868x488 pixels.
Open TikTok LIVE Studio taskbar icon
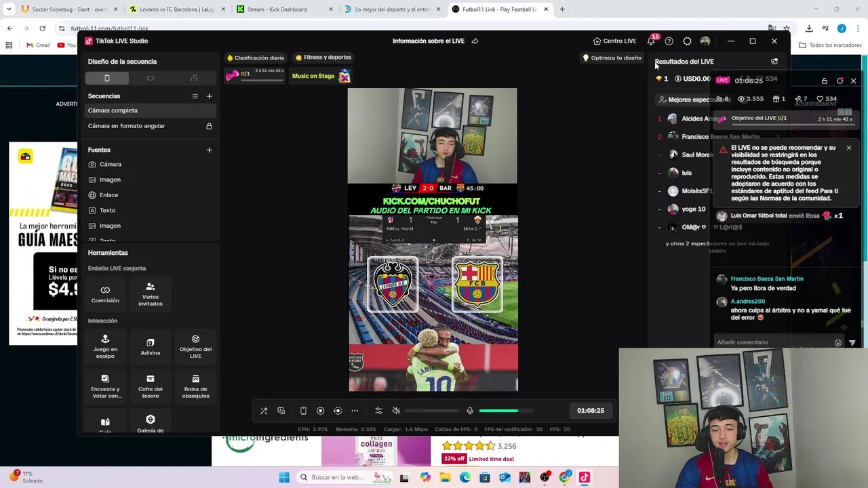pyautogui.click(x=585, y=478)
